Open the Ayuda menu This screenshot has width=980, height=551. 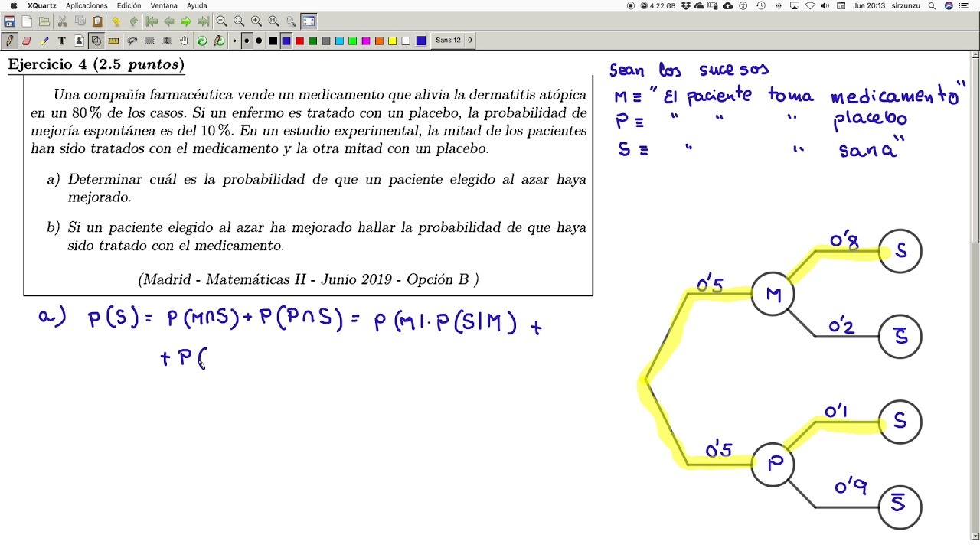click(197, 5)
